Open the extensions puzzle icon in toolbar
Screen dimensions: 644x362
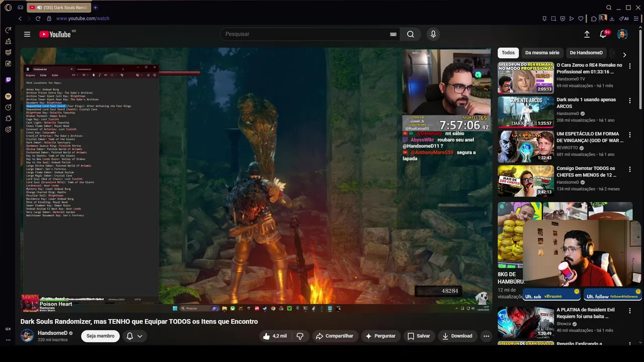[x=594, y=19]
